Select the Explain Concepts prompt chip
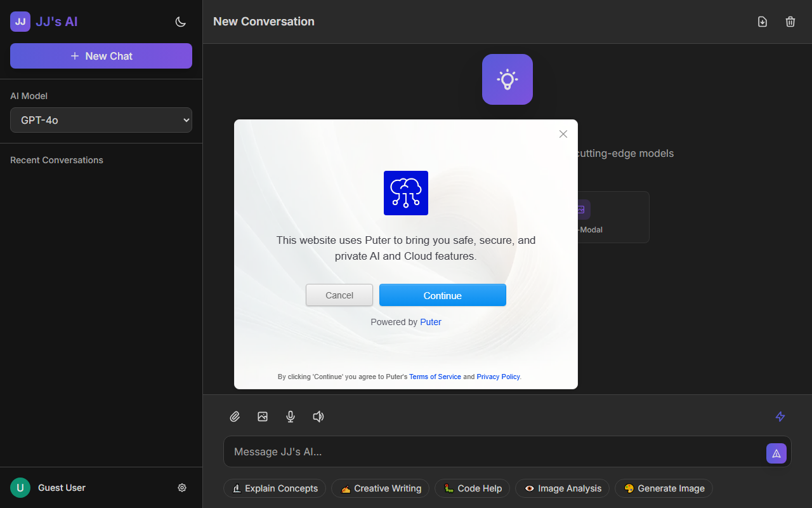812x508 pixels. coord(275,488)
